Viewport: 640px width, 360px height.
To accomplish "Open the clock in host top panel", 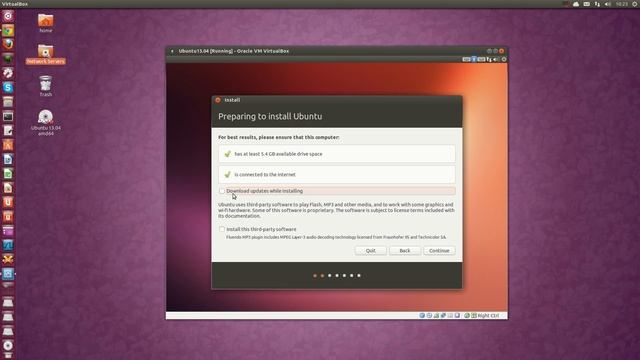I will click(622, 4).
